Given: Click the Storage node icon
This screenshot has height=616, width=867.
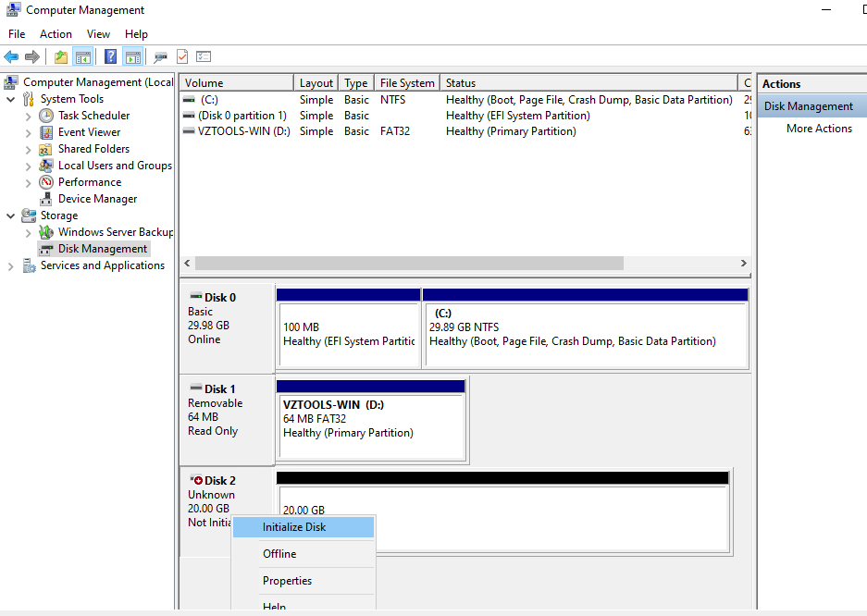Looking at the screenshot, I should (x=29, y=216).
